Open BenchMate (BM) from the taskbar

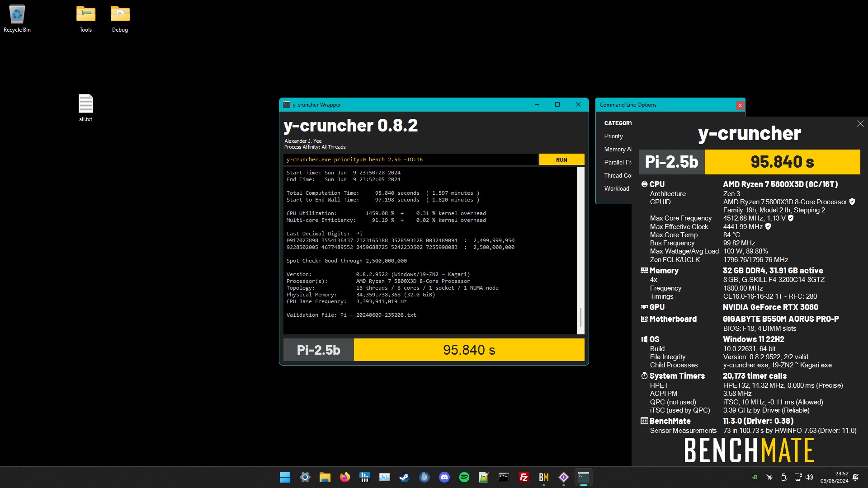544,477
